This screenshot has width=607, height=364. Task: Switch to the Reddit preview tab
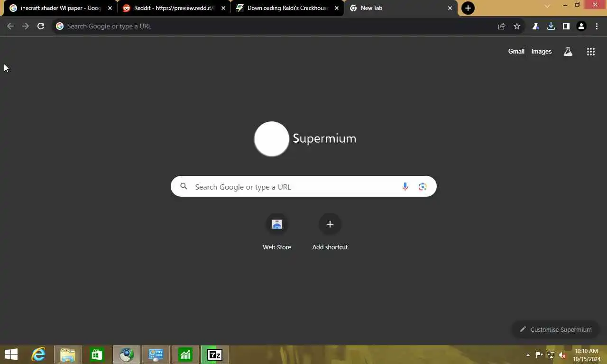click(174, 8)
